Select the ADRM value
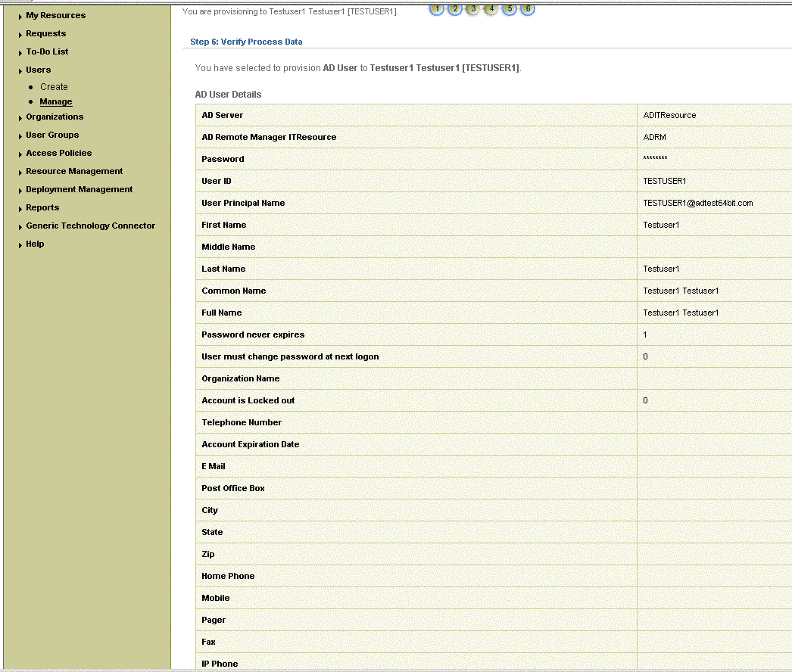 655,137
